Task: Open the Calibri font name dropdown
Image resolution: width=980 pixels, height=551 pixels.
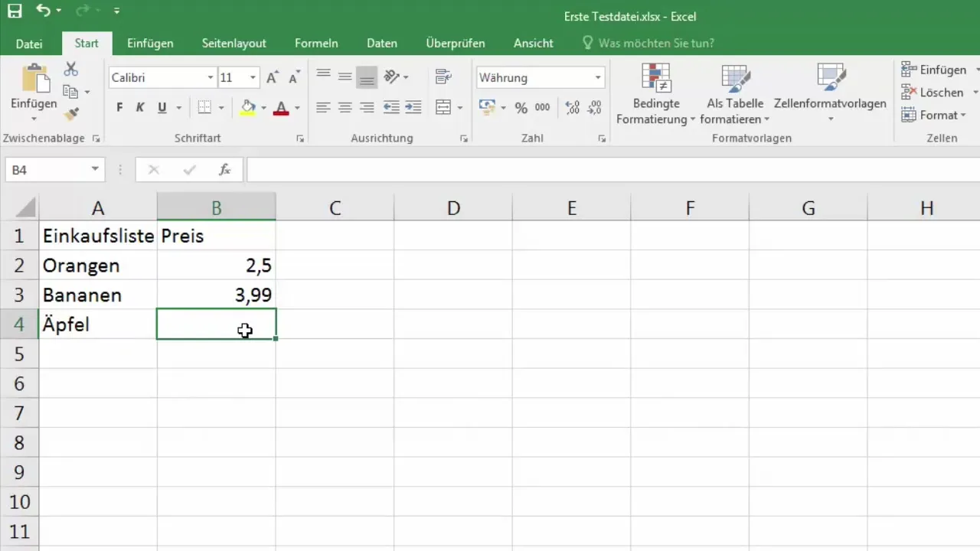Action: point(210,77)
